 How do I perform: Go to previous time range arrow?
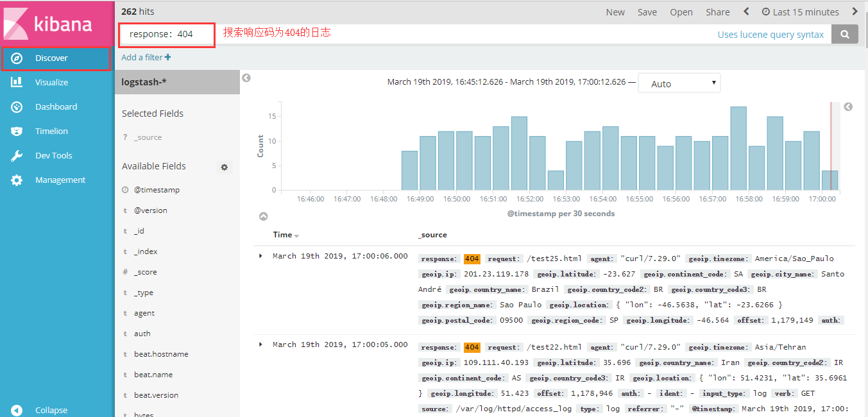point(746,12)
